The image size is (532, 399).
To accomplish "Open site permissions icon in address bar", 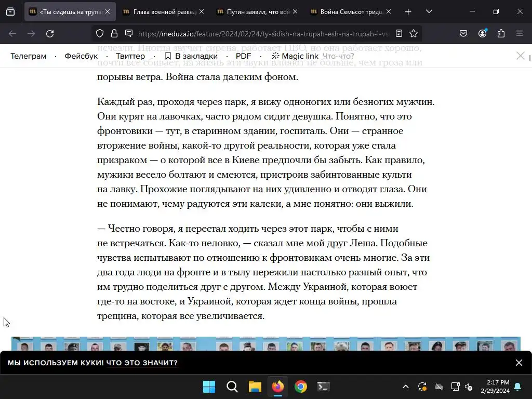I will pyautogui.click(x=129, y=34).
